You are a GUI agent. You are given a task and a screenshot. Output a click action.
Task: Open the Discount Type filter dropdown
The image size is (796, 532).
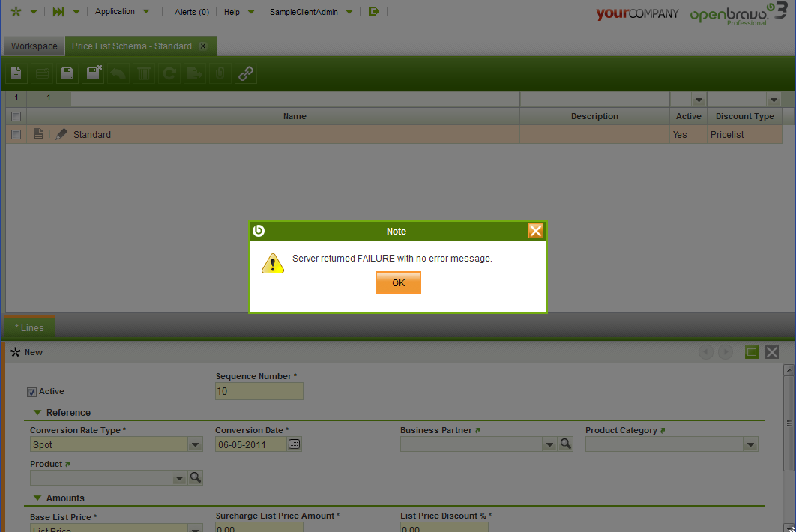coord(774,100)
